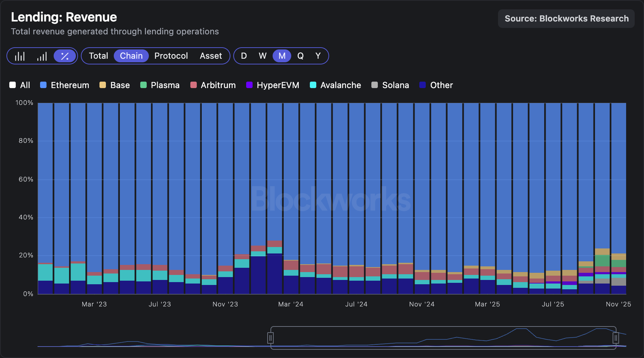Set interval to weekly with W

pos(263,56)
